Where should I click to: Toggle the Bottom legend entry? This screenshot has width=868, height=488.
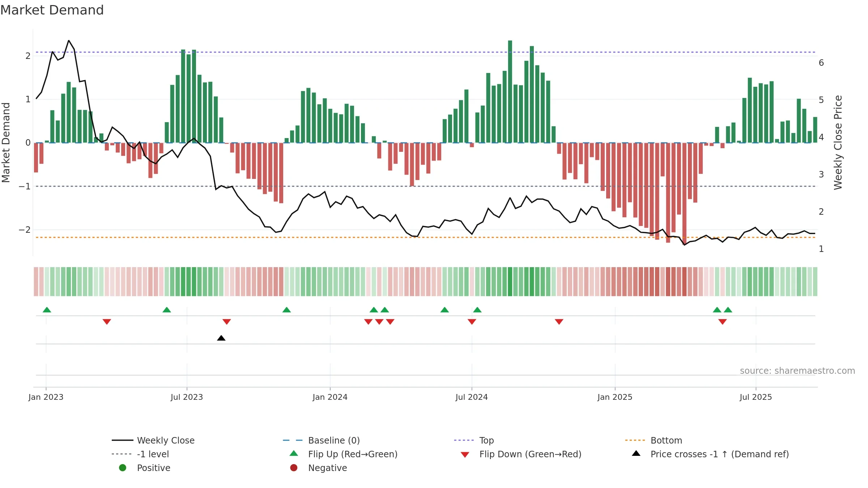pyautogui.click(x=654, y=440)
